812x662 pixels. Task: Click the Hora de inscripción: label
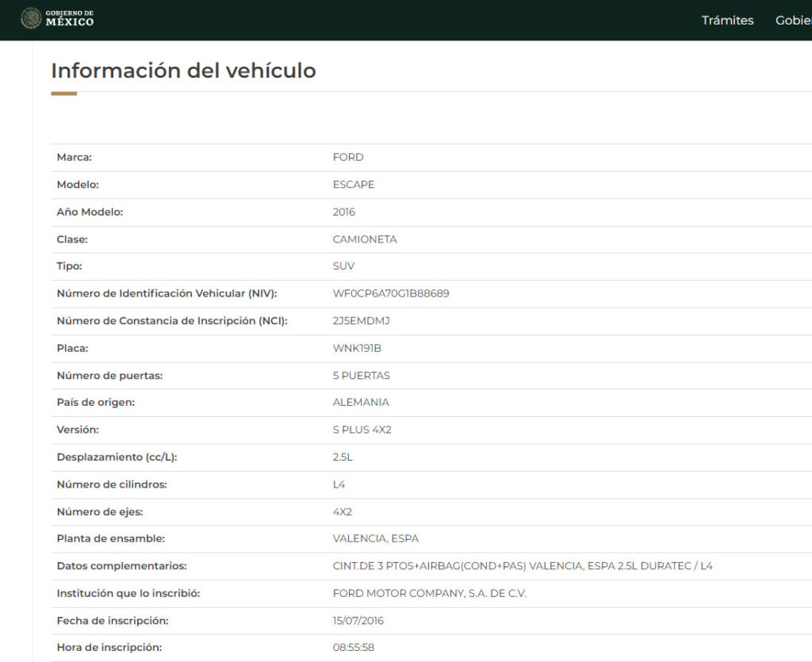109,647
